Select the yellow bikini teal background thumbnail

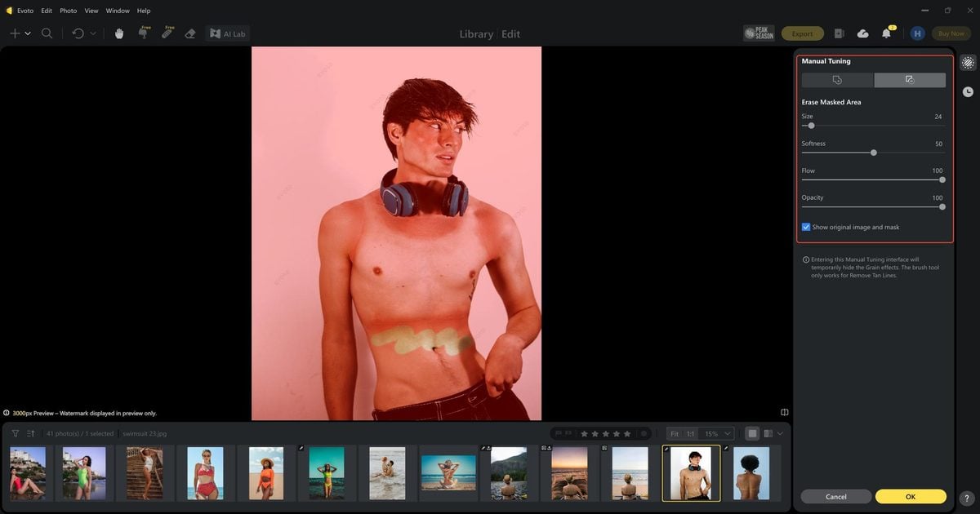pyautogui.click(x=327, y=473)
